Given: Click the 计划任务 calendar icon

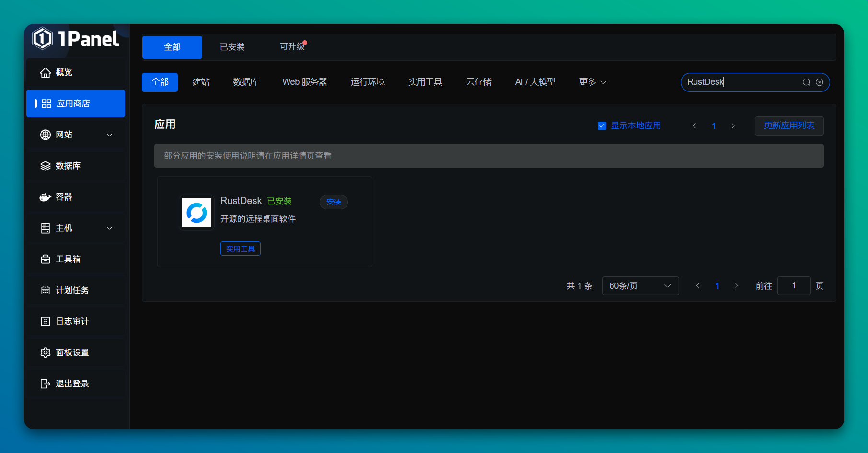Looking at the screenshot, I should tap(46, 290).
